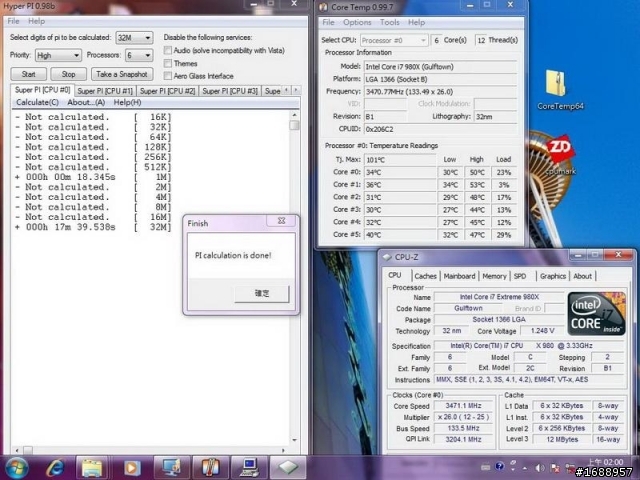Open Core Temp Tools menu
Screen dimensions: 640x480
tap(390, 22)
